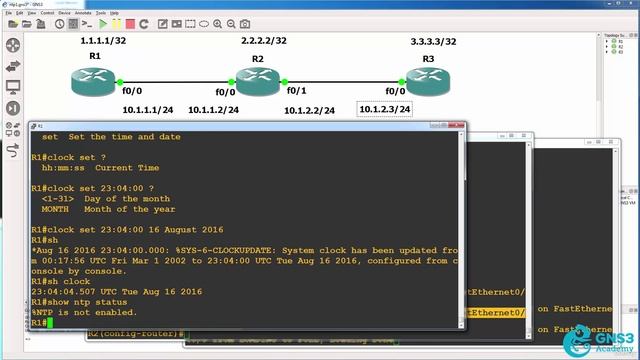Click the insert picture icon

pyautogui.click(x=176, y=24)
